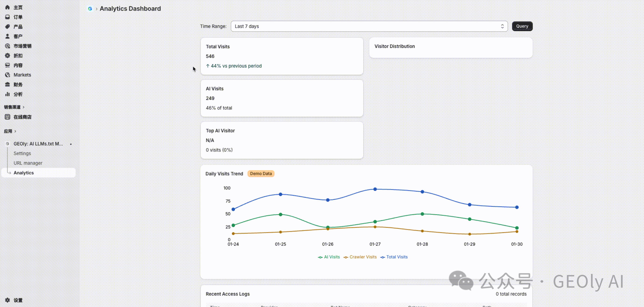Run the Query button
Viewport: 644px width, 307px height.
pos(522,26)
